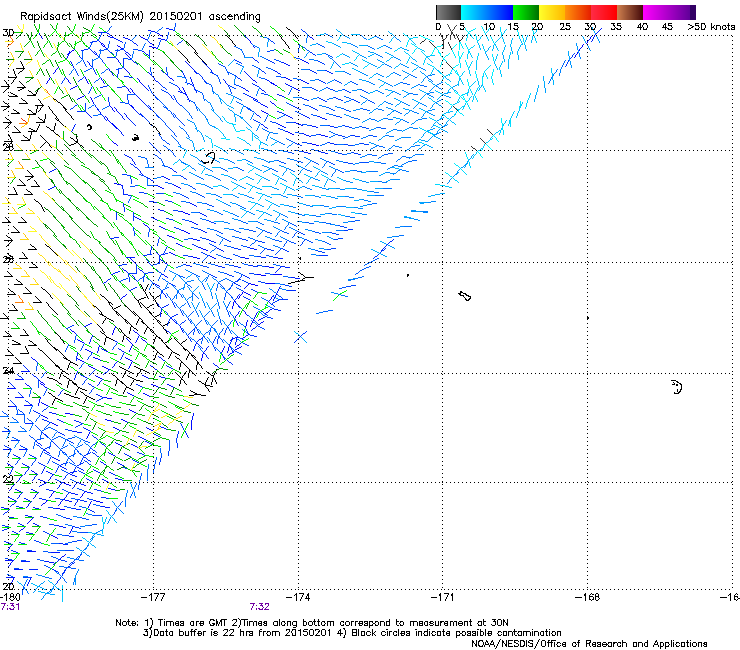Click the 22 latitude axis label
This screenshot has height=650, width=740.
(x=8, y=480)
